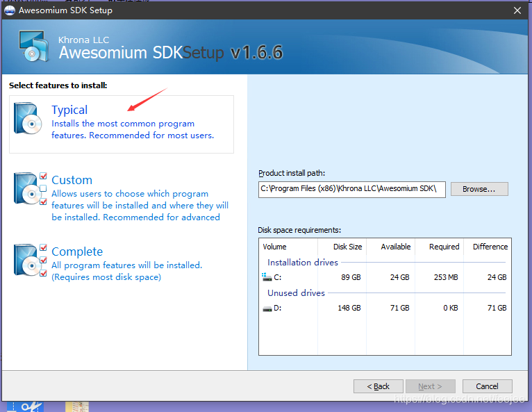
Task: Click the Product install path field
Action: click(352, 190)
